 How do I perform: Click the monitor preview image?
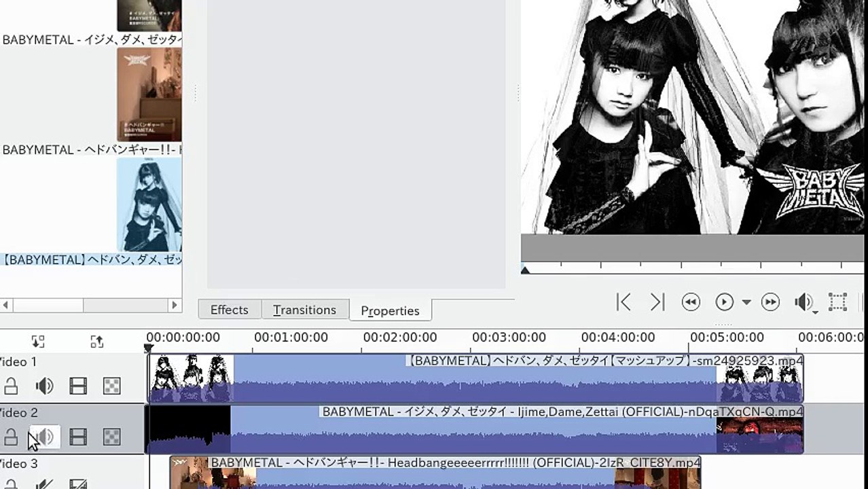(x=693, y=117)
